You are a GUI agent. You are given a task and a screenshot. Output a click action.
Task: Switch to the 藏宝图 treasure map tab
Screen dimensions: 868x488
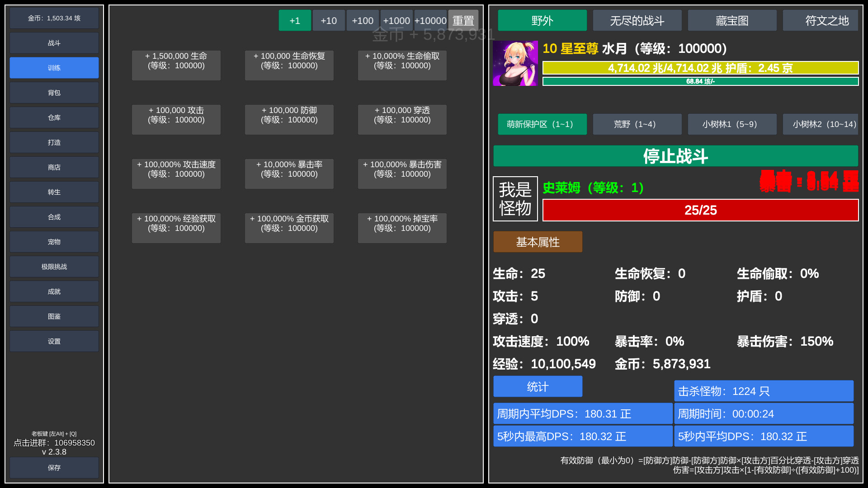732,20
